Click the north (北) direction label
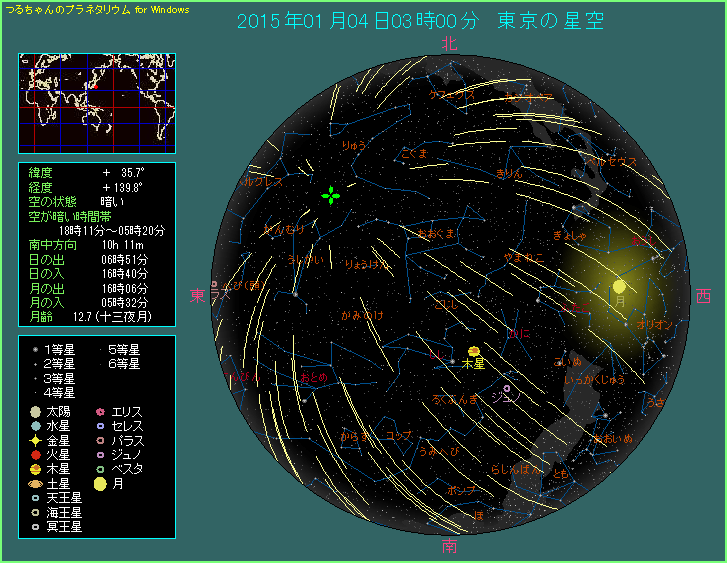Screen dimensions: 727x563 click(x=449, y=43)
